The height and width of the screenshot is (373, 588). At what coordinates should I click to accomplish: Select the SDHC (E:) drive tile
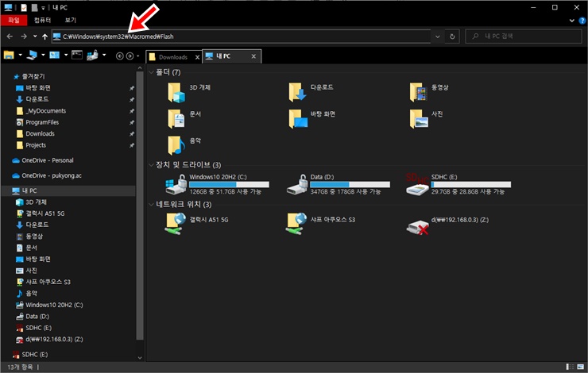(458, 184)
